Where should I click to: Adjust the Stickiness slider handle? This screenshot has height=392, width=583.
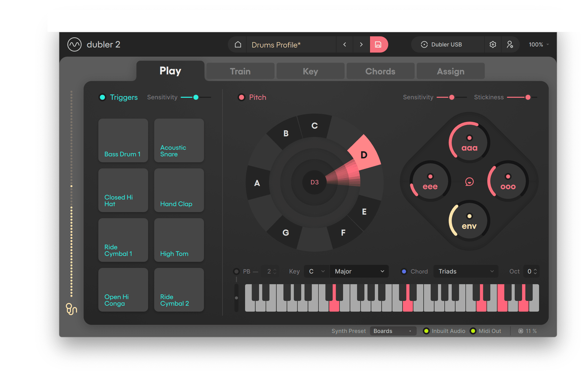click(528, 97)
